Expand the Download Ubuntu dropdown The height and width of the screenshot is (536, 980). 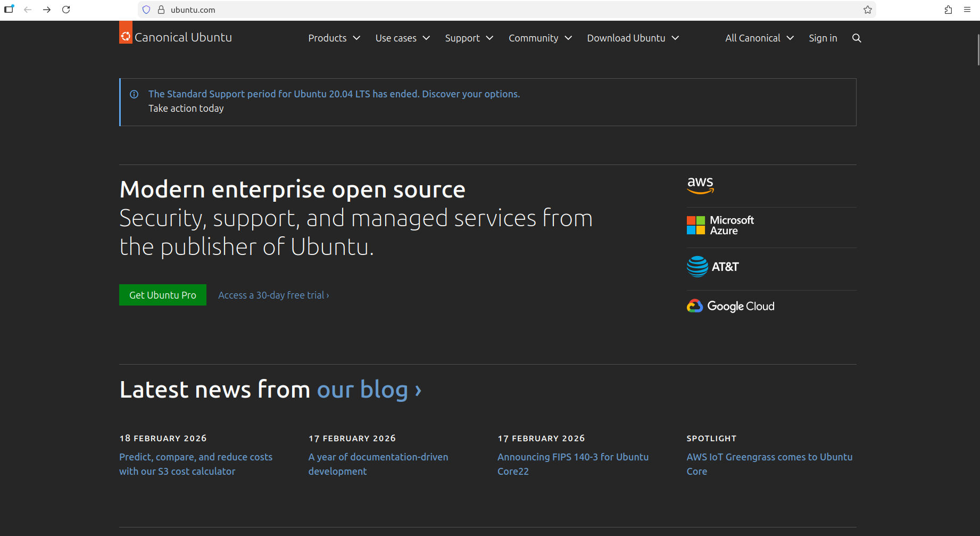[633, 38]
